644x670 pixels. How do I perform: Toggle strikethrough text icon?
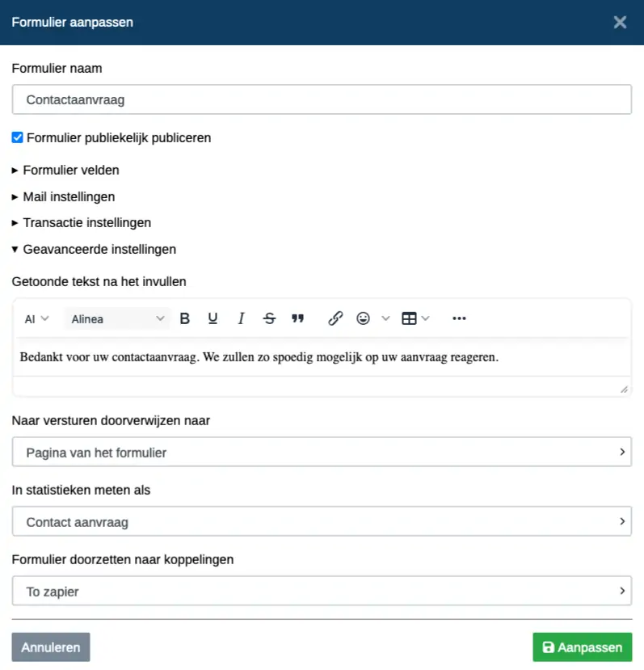(269, 318)
